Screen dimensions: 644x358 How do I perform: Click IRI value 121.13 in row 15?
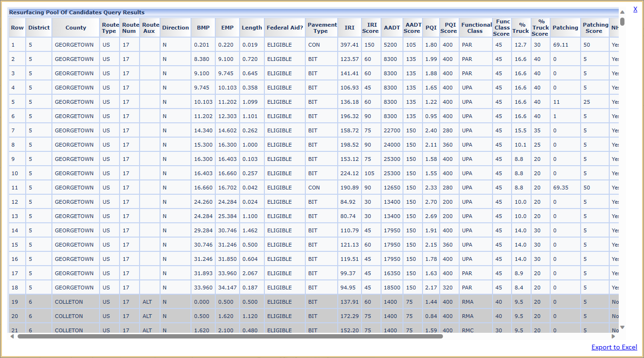350,245
